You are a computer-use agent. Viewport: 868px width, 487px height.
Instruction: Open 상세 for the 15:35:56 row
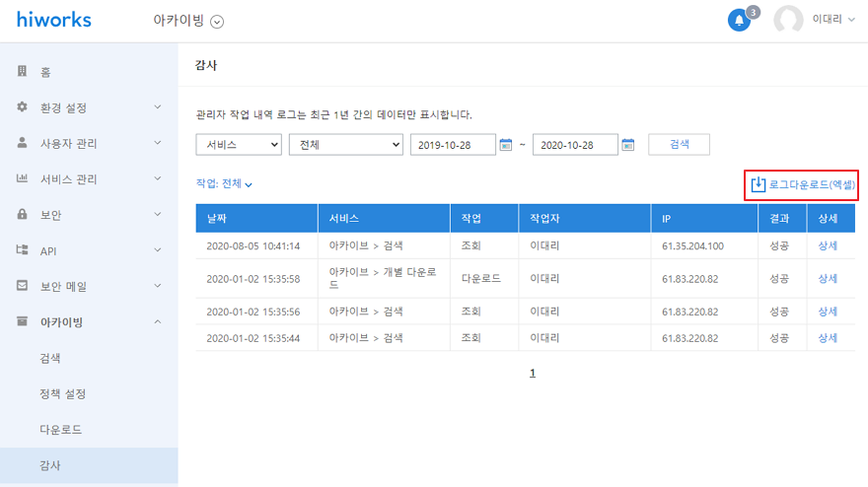(x=828, y=312)
